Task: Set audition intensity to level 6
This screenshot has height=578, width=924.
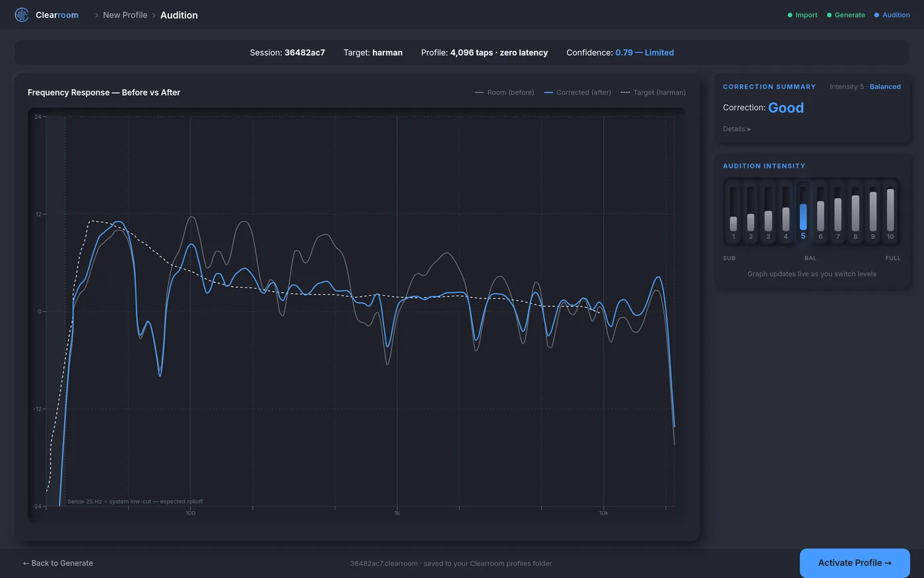Action: 820,211
